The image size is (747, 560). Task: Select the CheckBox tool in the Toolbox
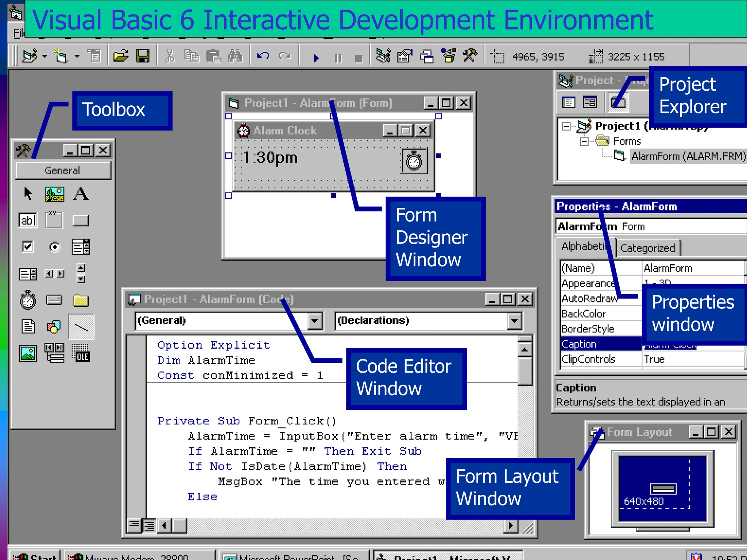[28, 247]
